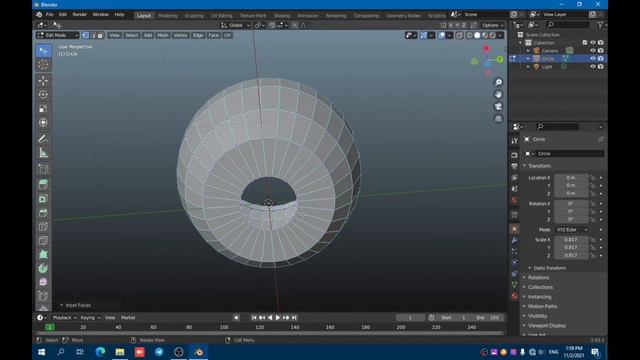The width and height of the screenshot is (640, 360).
Task: Select the Extrude Region tool
Action: (43, 184)
